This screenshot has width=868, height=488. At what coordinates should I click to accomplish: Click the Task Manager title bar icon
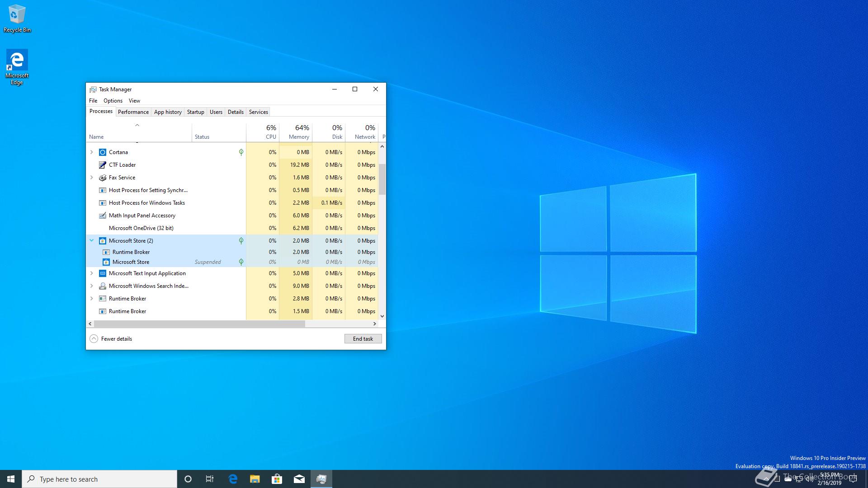93,89
